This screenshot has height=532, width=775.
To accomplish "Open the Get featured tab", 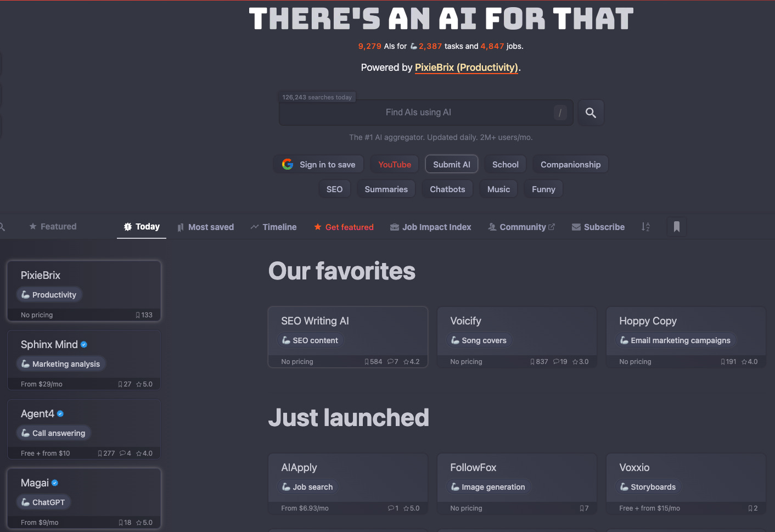I will pyautogui.click(x=344, y=227).
